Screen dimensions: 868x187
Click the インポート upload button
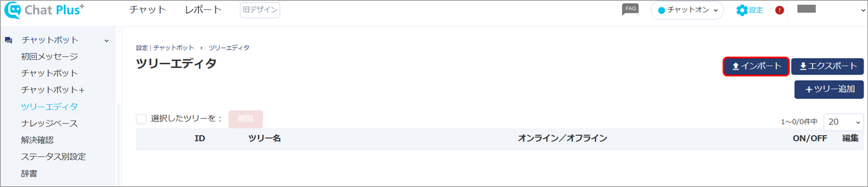[756, 66]
